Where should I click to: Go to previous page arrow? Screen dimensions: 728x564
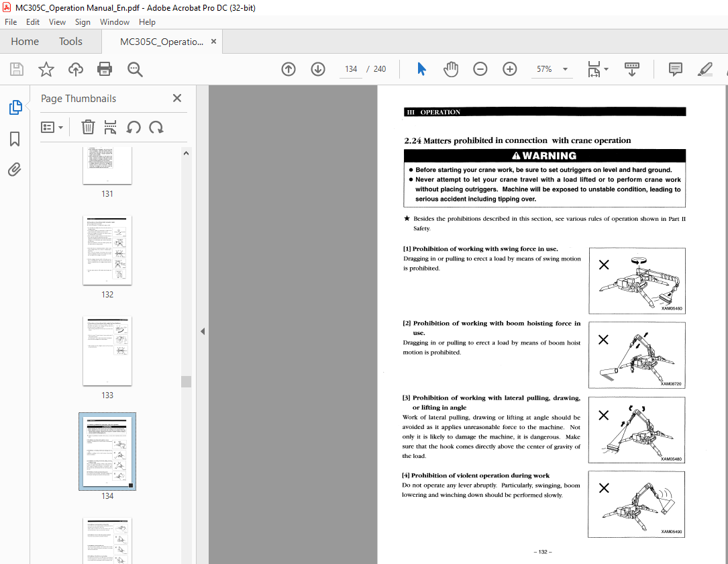[289, 69]
